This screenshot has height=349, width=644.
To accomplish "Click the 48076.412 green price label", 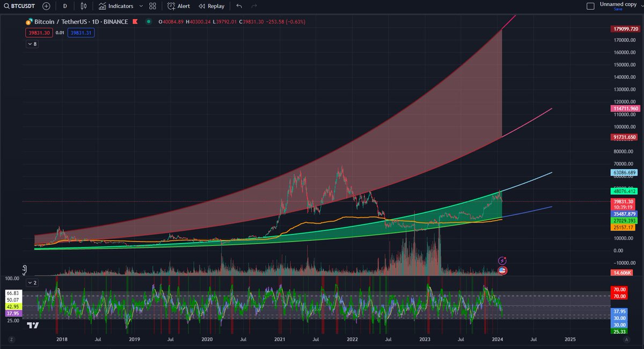I will click(625, 191).
